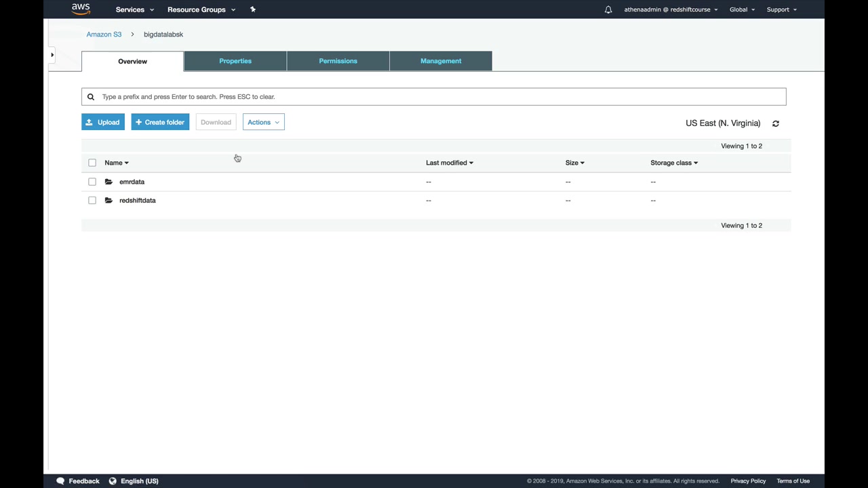Open the Global region dropdown
The width and height of the screenshot is (868, 488).
point(742,9)
